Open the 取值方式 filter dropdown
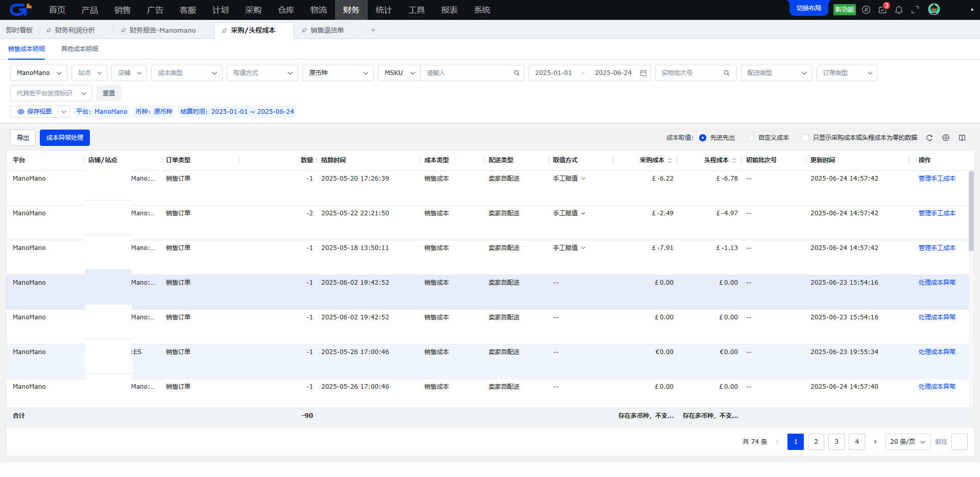Viewport: 980px width, 477px height. 262,73
